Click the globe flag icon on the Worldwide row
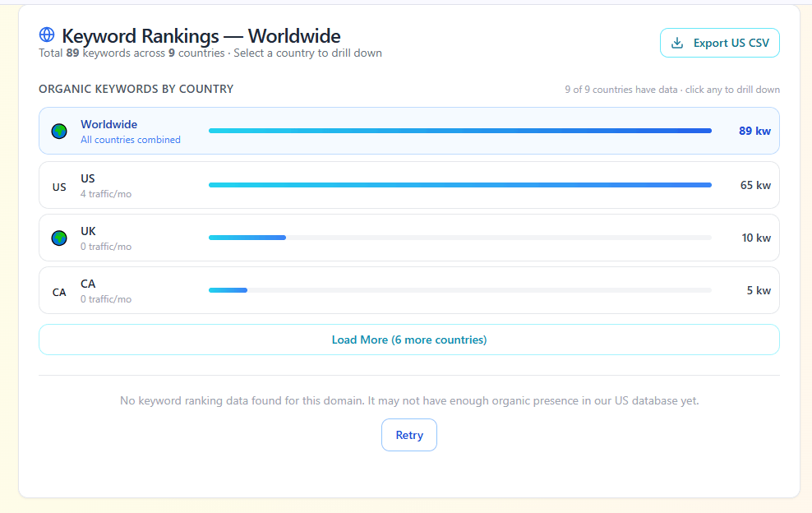Viewport: 812px width, 513px height. click(x=58, y=130)
